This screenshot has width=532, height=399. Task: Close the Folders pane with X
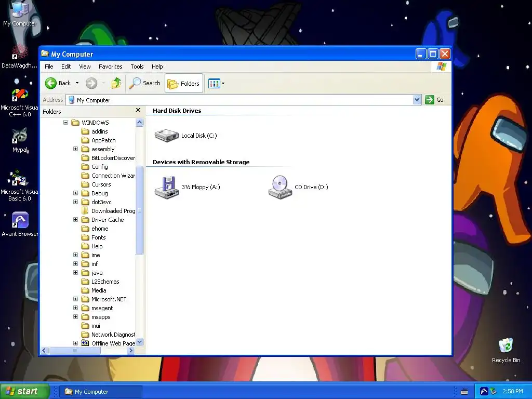tap(138, 110)
